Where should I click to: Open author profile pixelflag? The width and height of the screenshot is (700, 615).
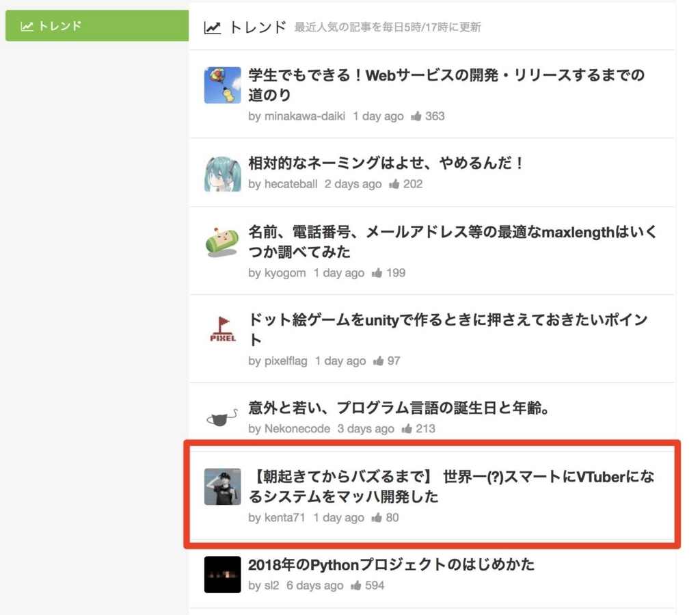286,361
